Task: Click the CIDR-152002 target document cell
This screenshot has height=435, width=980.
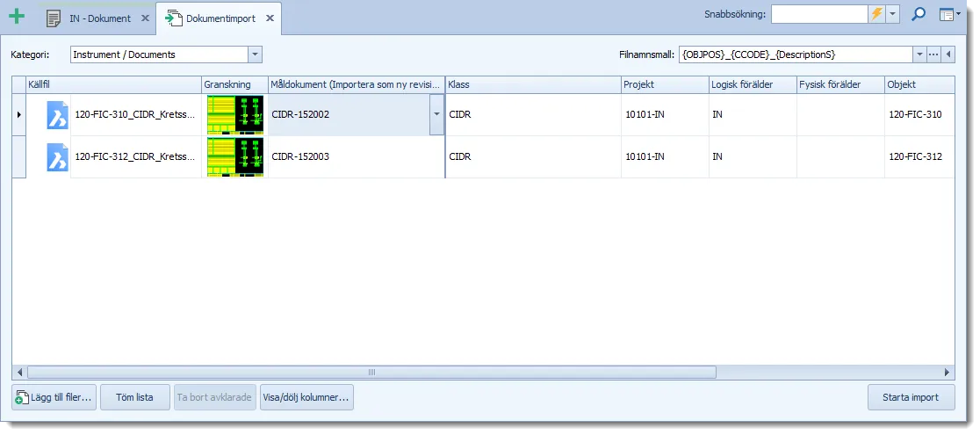Action: tap(349, 114)
